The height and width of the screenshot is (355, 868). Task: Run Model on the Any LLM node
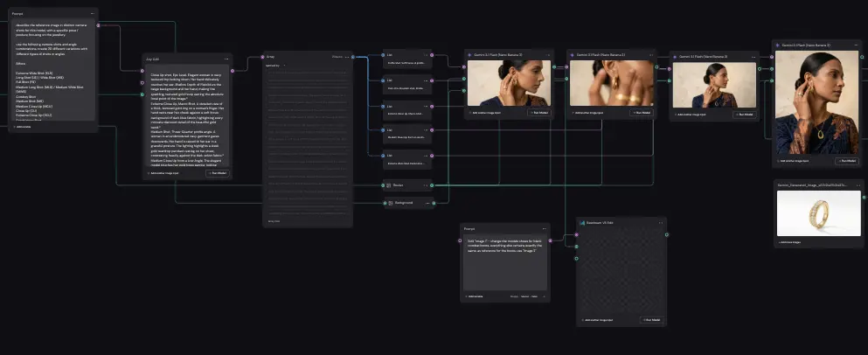click(x=218, y=173)
